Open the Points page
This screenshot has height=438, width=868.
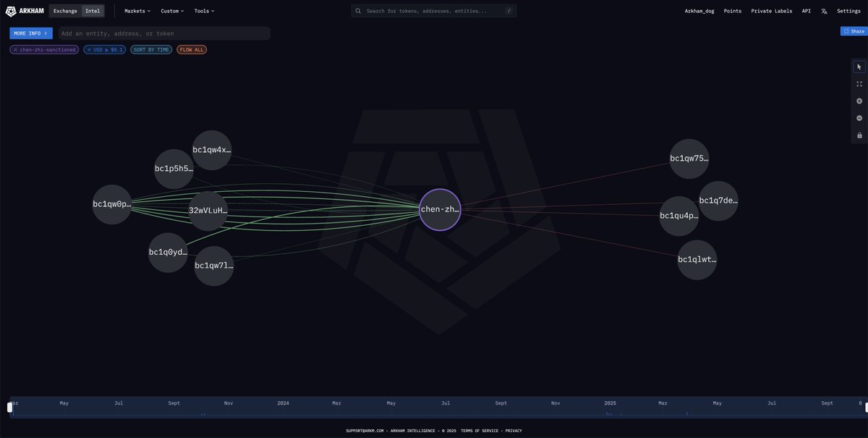[733, 11]
